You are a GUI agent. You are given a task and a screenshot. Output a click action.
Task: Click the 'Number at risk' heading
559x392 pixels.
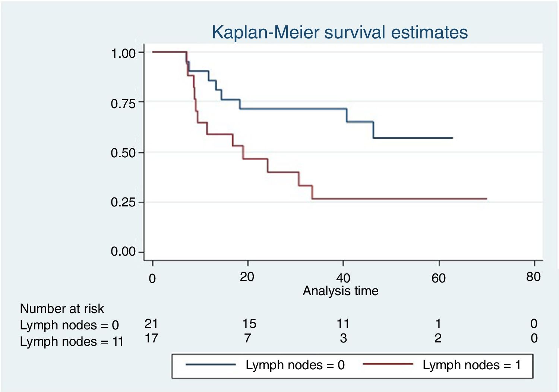pos(62,309)
